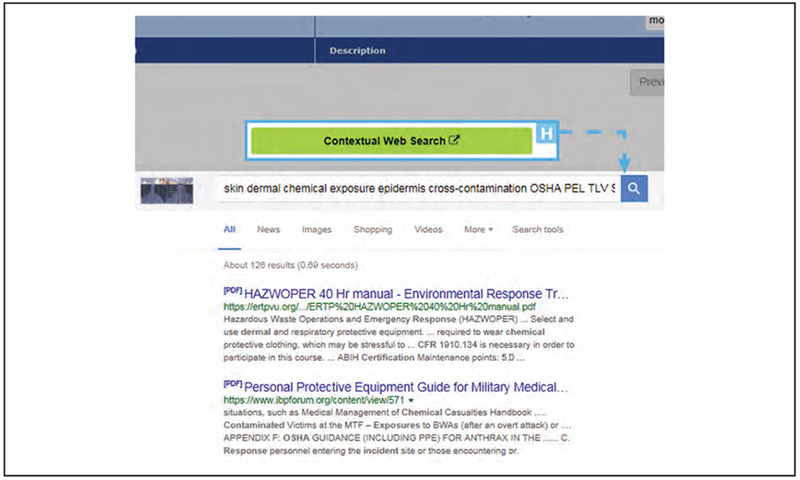
Task: Click the Description column header
Action: [358, 50]
